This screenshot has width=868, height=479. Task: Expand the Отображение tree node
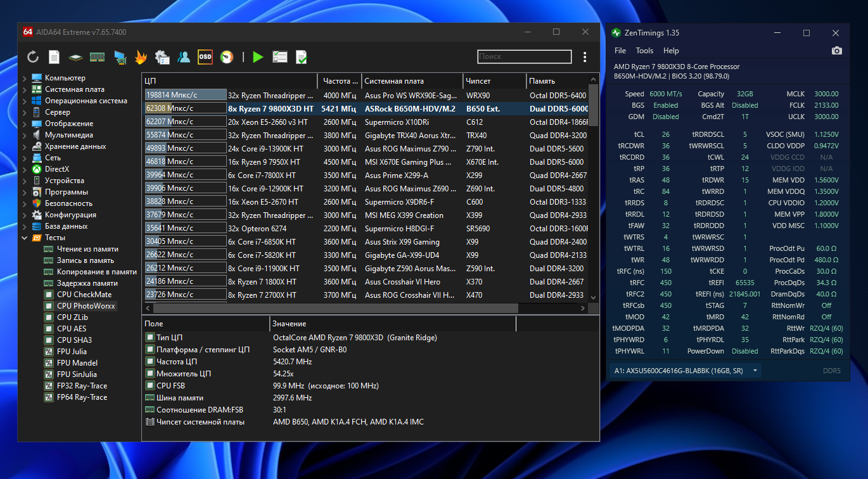pyautogui.click(x=25, y=124)
